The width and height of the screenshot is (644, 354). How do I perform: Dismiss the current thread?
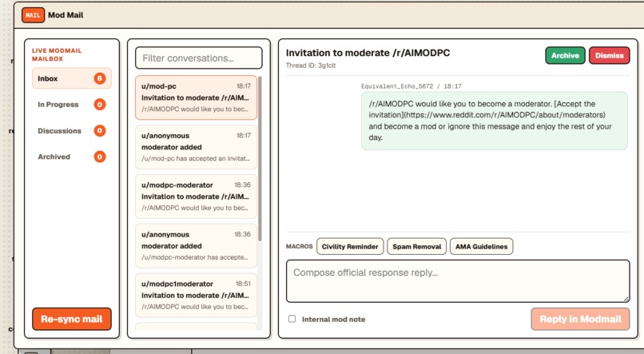coord(610,55)
